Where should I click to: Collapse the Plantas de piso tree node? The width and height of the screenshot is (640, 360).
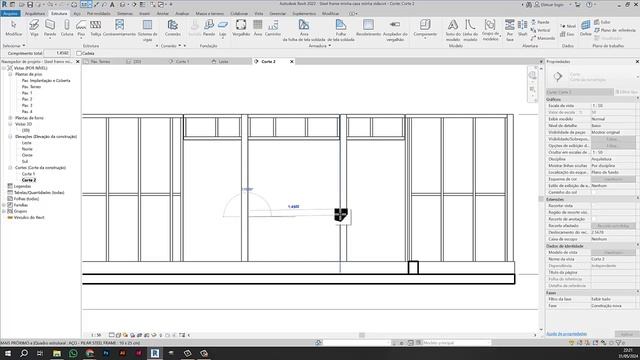(10, 74)
